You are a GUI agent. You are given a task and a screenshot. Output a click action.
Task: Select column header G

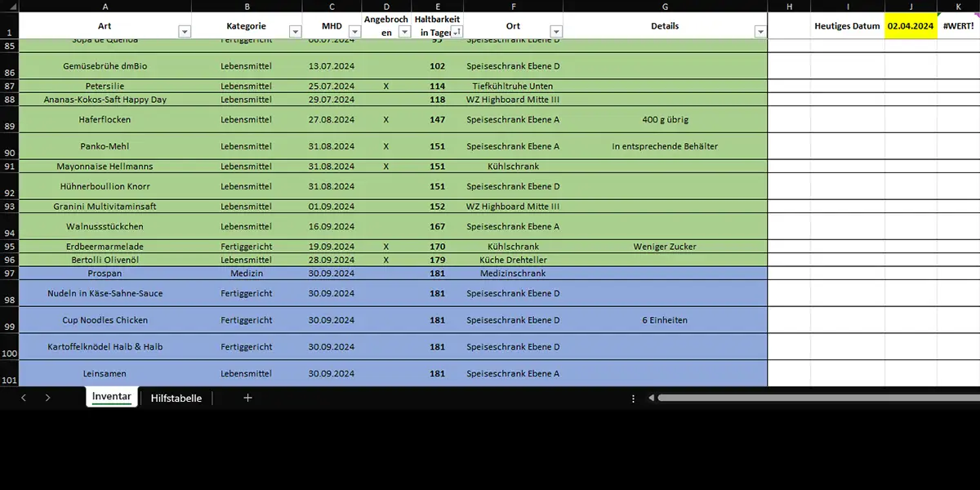click(665, 6)
